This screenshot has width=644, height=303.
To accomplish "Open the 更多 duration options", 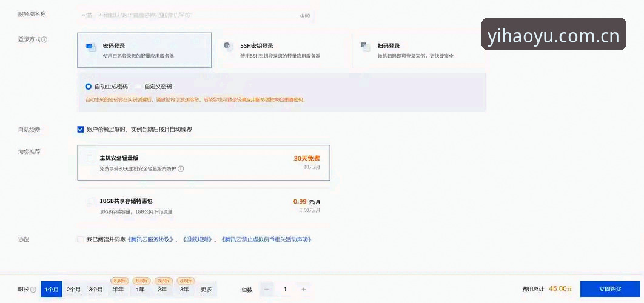I will (207, 290).
